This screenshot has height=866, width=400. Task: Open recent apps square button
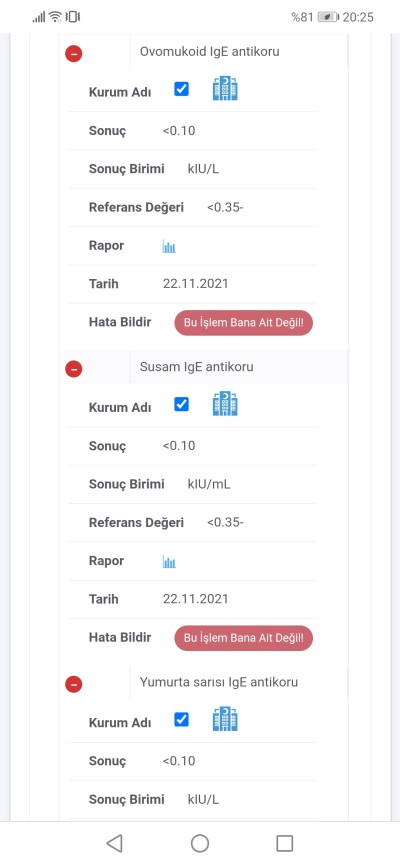pyautogui.click(x=285, y=843)
